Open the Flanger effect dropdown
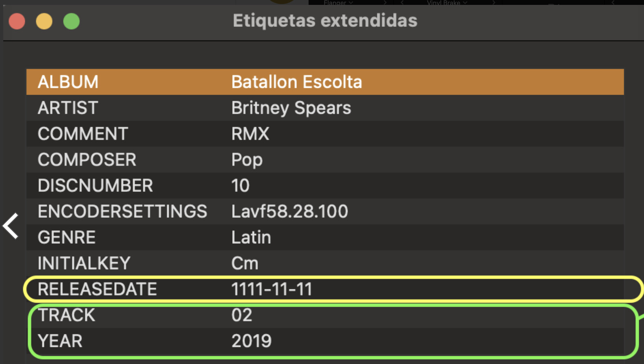644x364 pixels. point(338,2)
